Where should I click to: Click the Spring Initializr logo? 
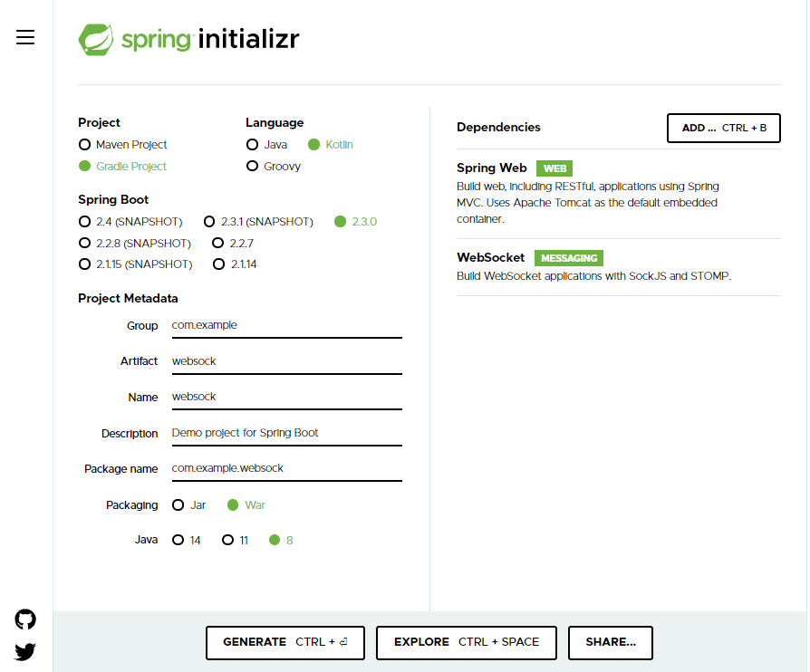189,39
